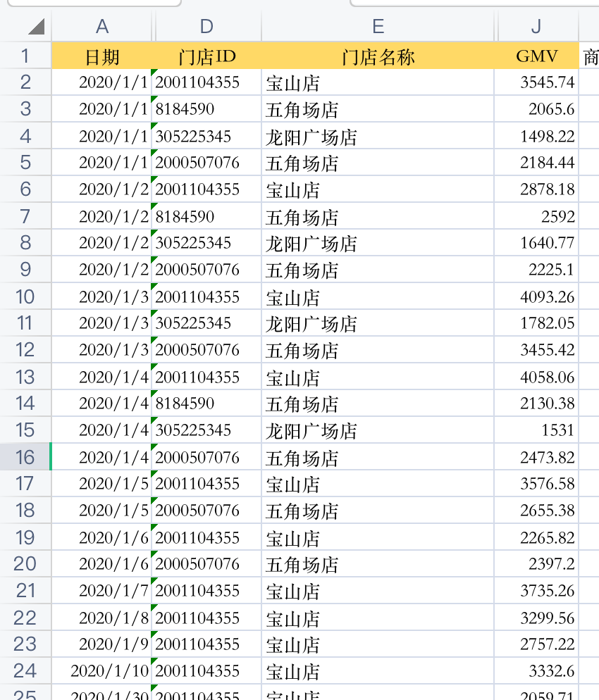Select row 1 header

point(25,56)
